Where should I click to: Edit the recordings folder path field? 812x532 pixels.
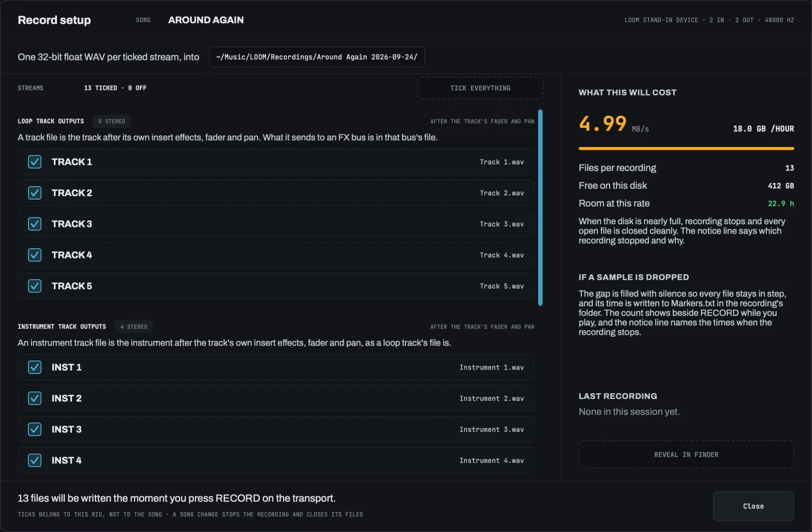click(x=317, y=57)
